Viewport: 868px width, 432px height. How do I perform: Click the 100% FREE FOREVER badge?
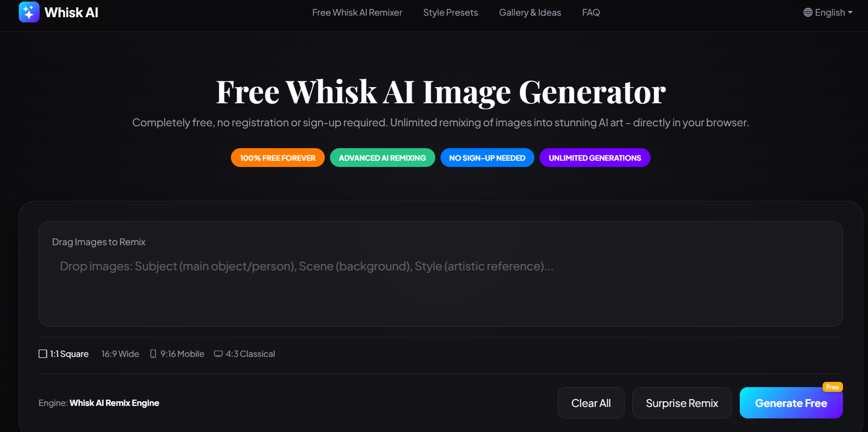pos(278,158)
